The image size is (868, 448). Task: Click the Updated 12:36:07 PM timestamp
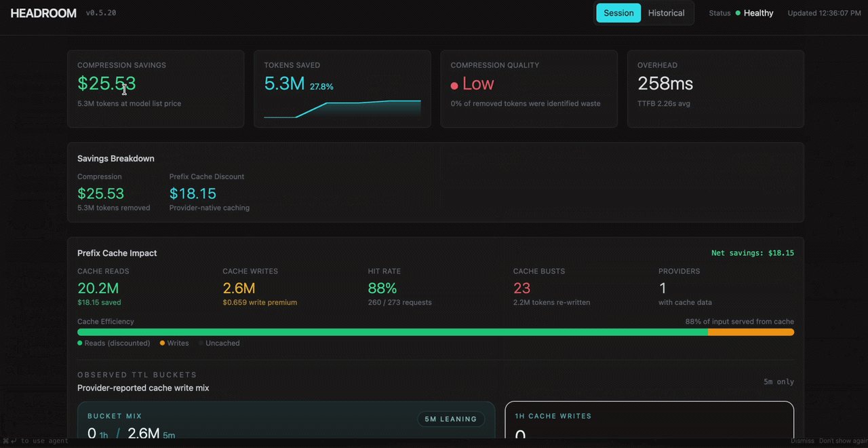824,13
